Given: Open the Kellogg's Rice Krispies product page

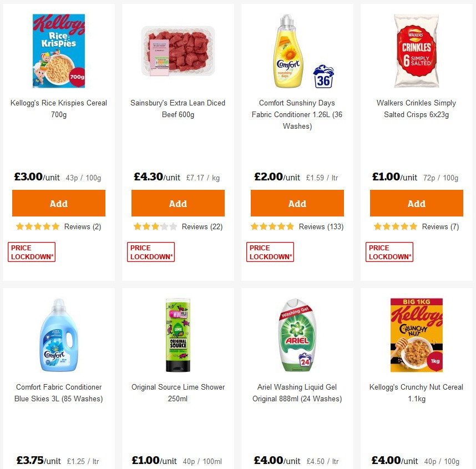Looking at the screenshot, I should [58, 108].
